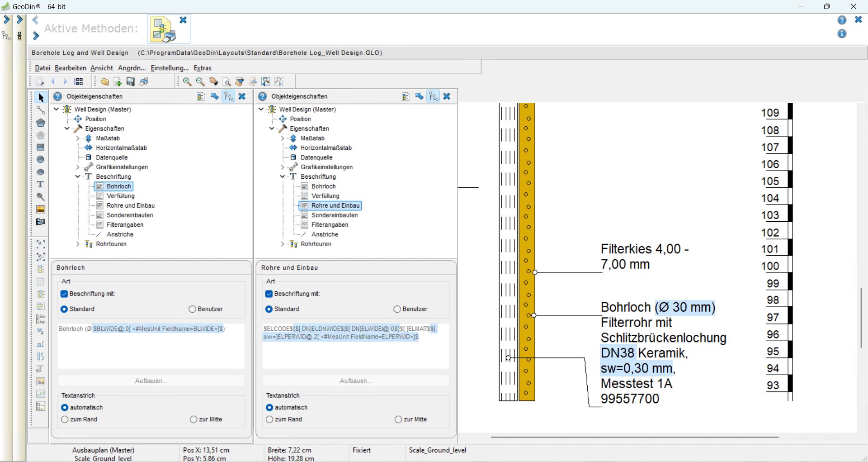Close the active method

183,20
